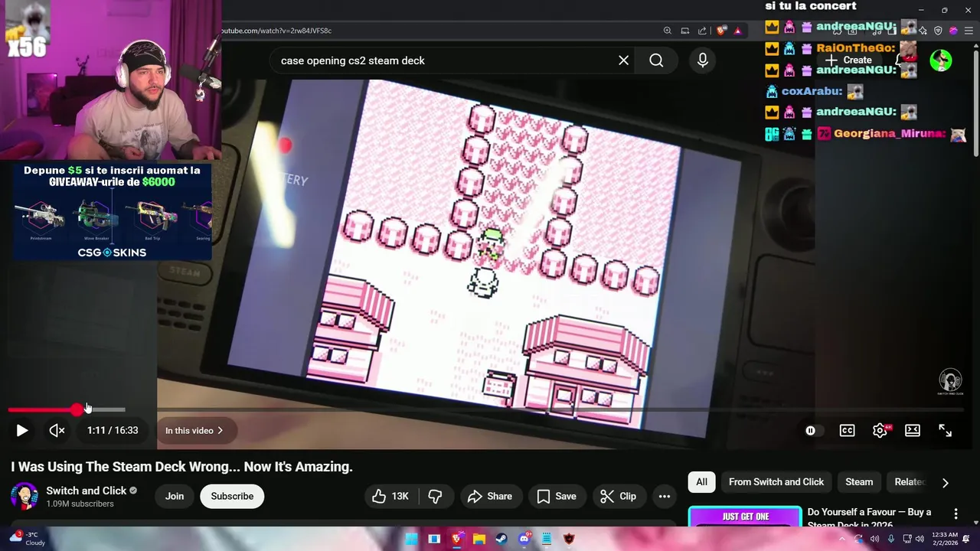The width and height of the screenshot is (980, 551).
Task: Open the player settings gear
Action: pos(880,431)
